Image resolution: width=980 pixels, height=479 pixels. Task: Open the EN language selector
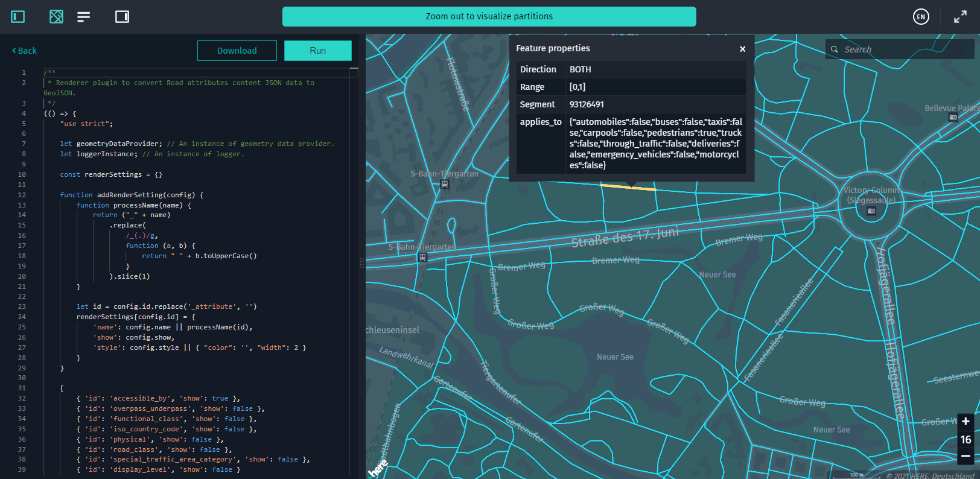tap(920, 17)
